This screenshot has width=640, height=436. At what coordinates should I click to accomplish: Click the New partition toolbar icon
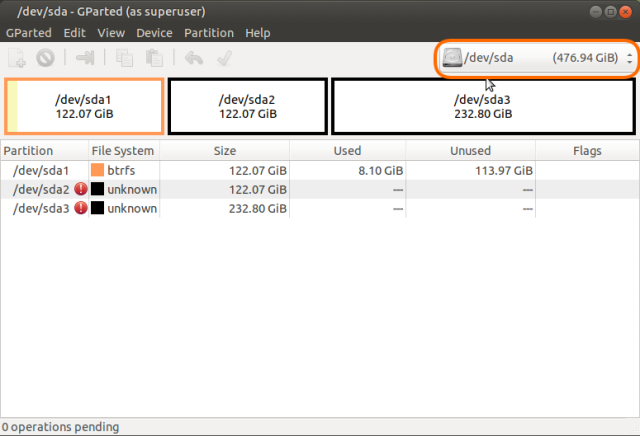pos(17,59)
